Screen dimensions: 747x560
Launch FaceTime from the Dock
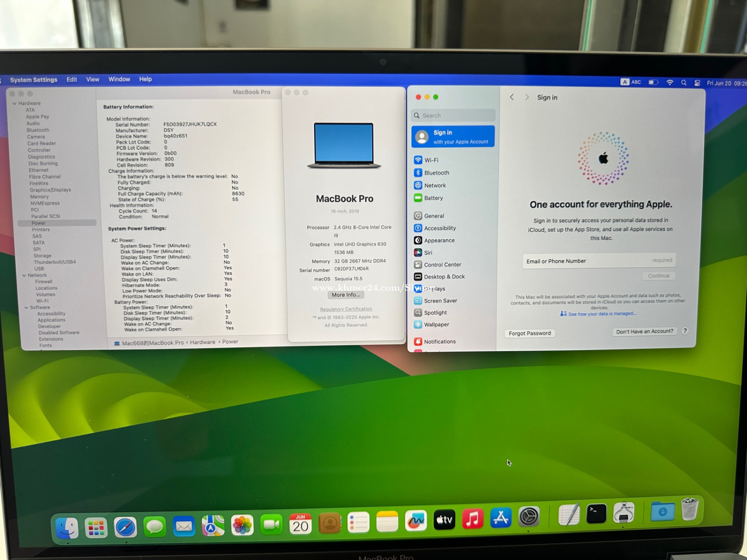(x=271, y=524)
